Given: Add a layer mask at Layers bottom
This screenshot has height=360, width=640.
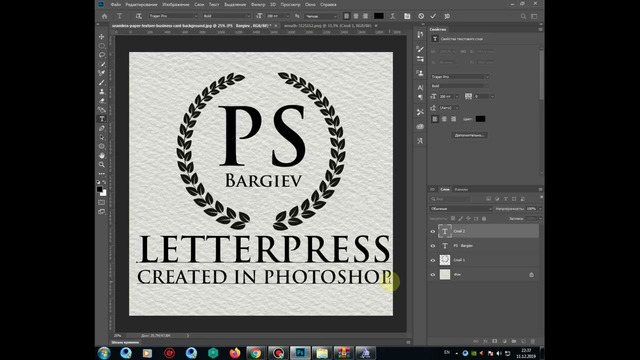Looking at the screenshot, I should (x=495, y=341).
